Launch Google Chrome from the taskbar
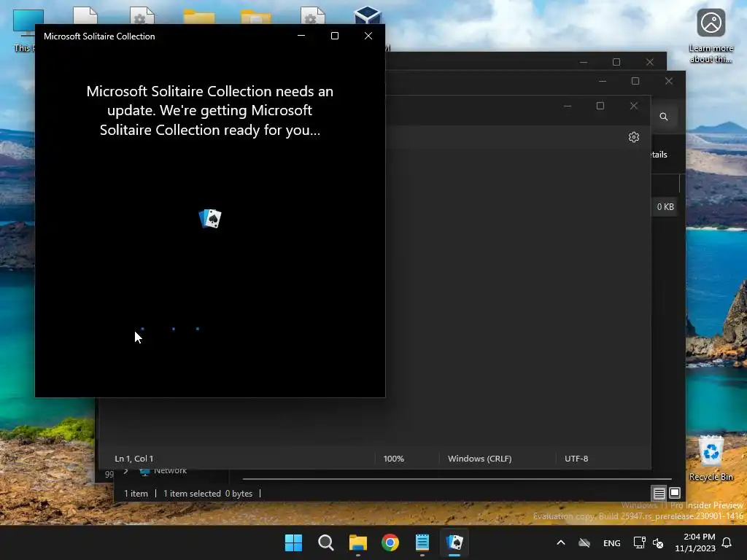Screen dimensions: 747x560 390,542
